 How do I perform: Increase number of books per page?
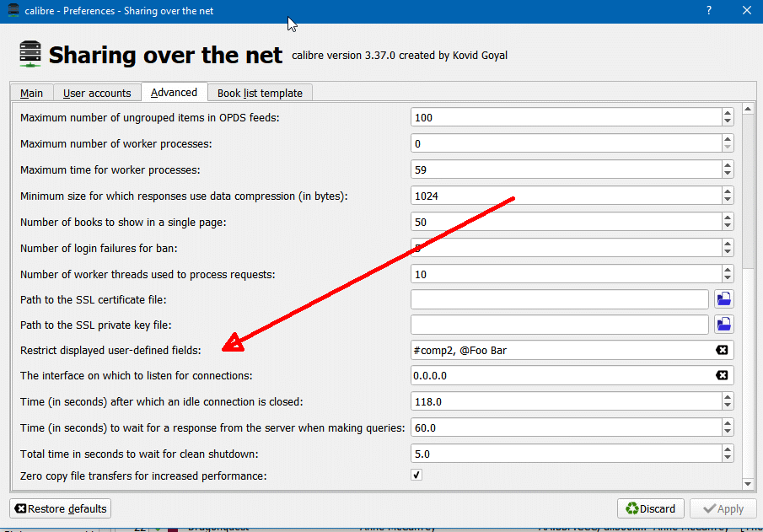point(728,218)
